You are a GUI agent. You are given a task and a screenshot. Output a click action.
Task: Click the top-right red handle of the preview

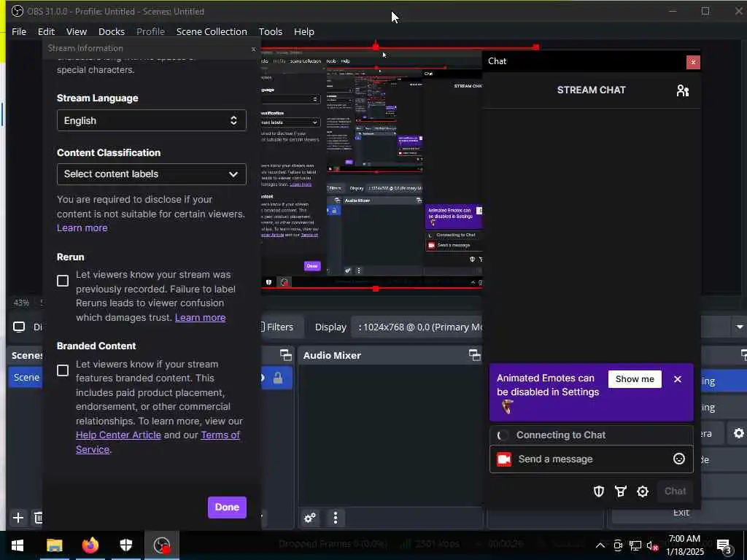coord(536,47)
